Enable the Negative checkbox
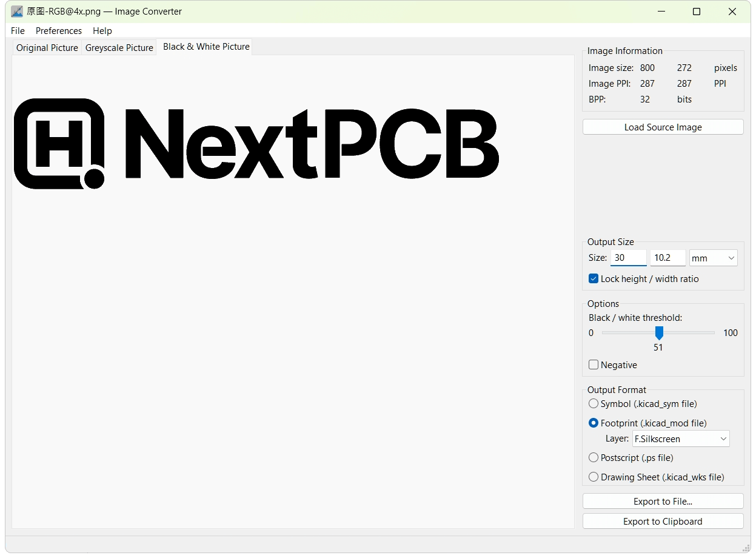Screen dimensions: 756x558 [x=594, y=365]
